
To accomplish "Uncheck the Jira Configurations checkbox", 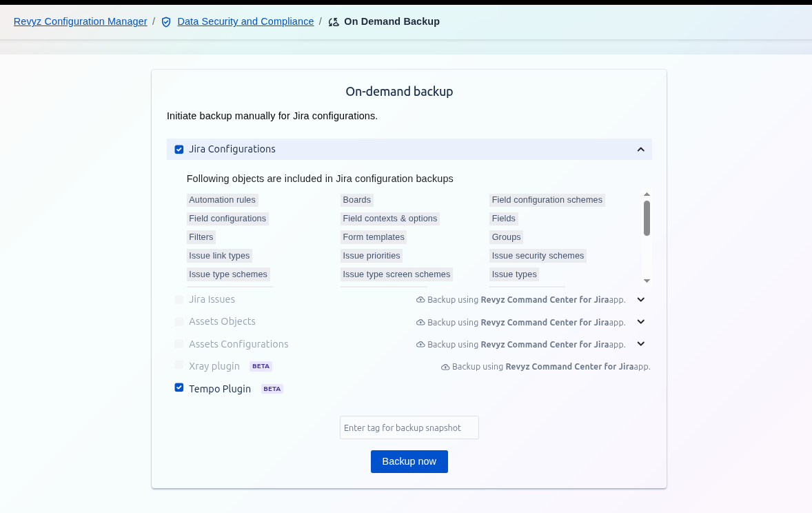I will 179,150.
